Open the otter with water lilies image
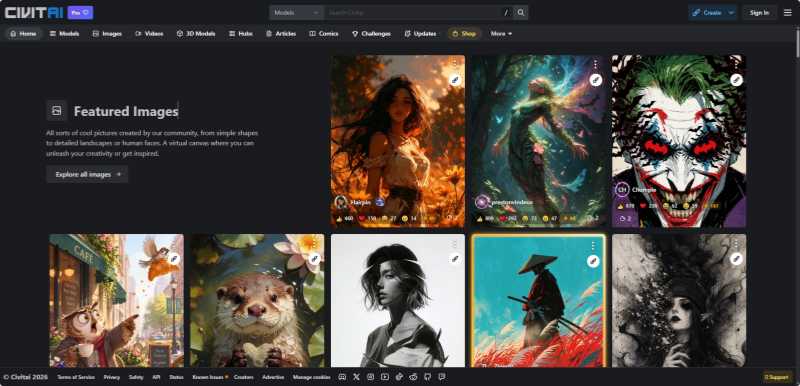 pyautogui.click(x=257, y=300)
